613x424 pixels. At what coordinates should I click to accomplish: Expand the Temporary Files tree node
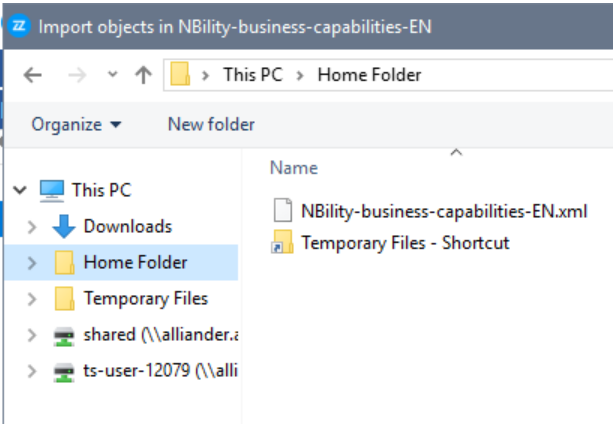pos(32,299)
